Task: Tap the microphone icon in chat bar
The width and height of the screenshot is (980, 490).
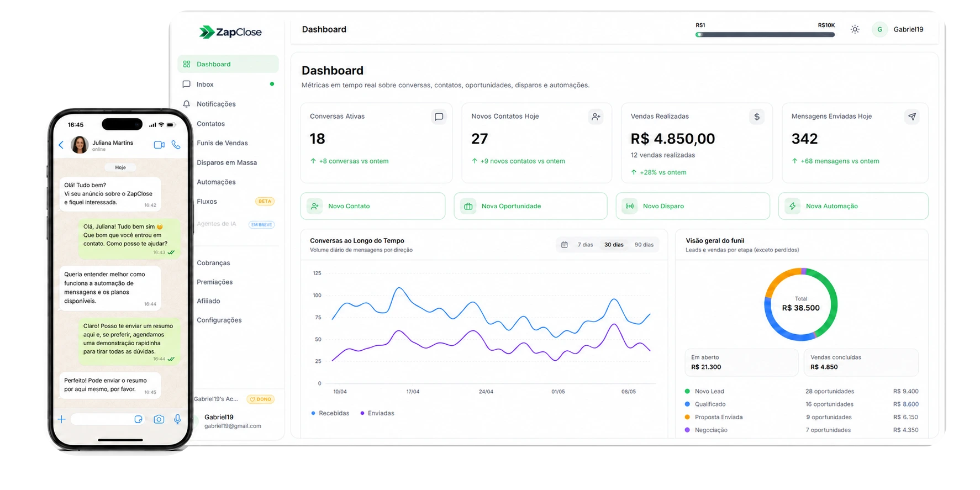Action: pyautogui.click(x=177, y=419)
